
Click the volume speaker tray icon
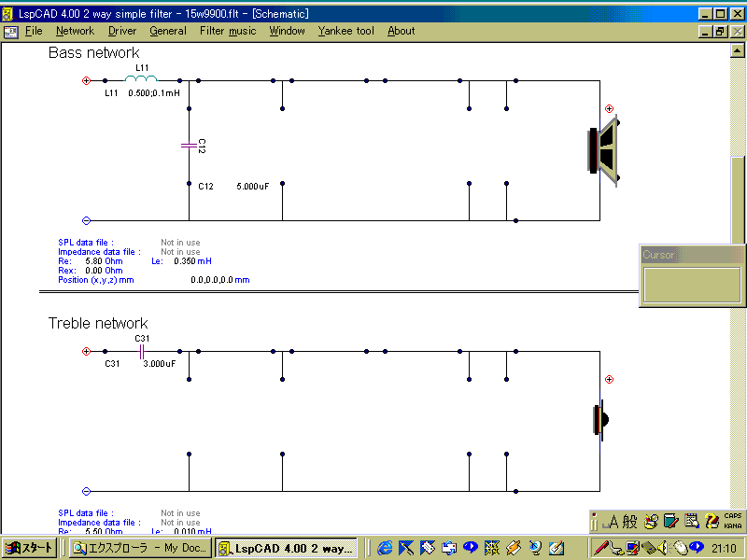[x=665, y=548]
